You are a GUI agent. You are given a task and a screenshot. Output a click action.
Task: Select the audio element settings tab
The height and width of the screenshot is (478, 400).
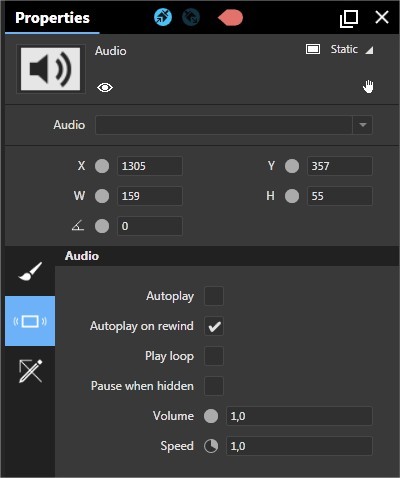pos(30,321)
